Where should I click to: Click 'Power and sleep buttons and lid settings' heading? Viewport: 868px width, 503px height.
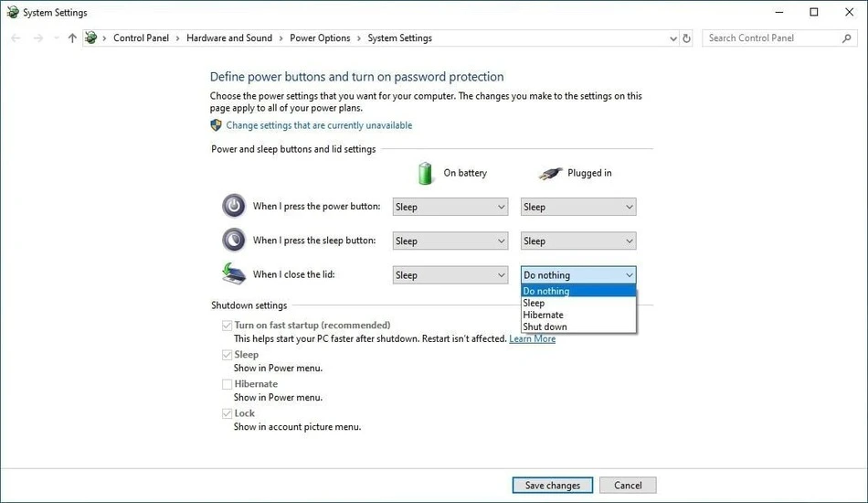coord(293,149)
